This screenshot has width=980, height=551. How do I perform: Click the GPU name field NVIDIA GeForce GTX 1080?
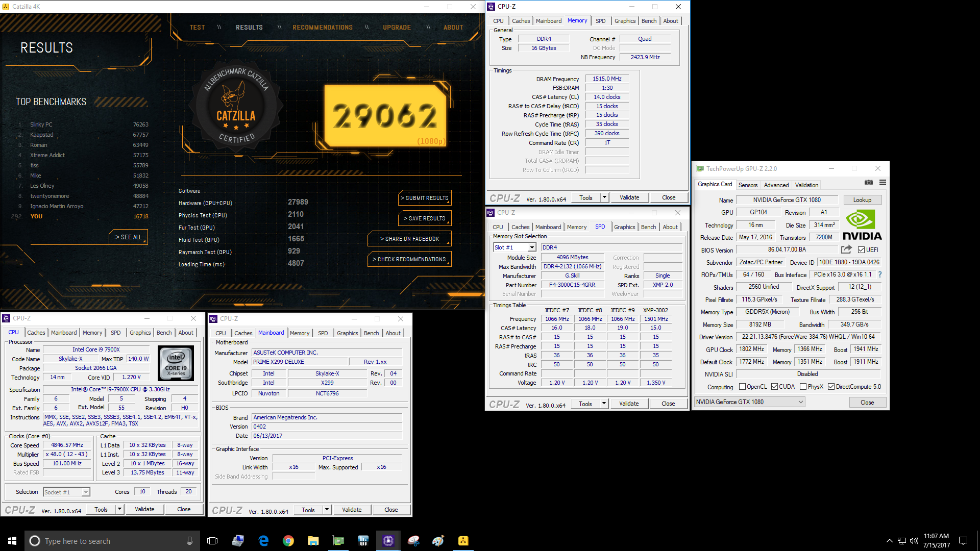[x=787, y=200]
